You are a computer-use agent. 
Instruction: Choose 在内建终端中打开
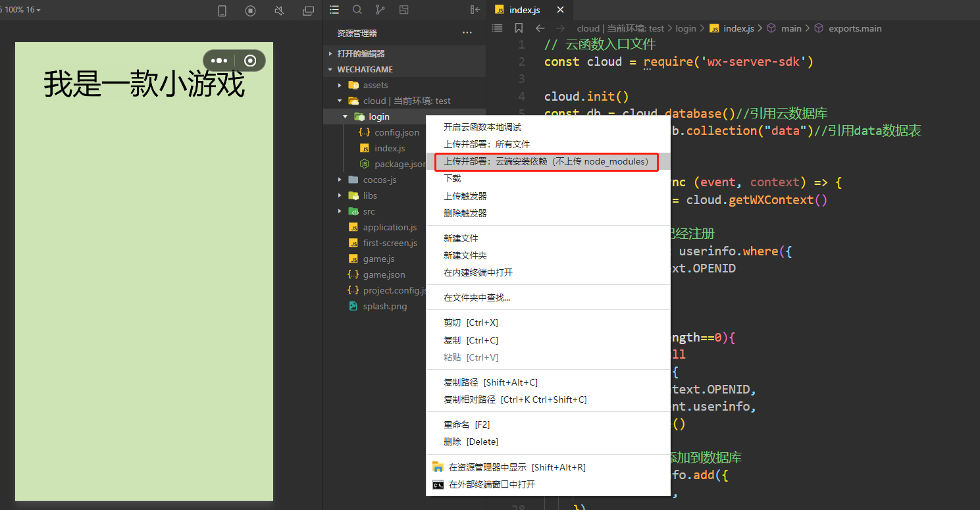(x=548, y=272)
